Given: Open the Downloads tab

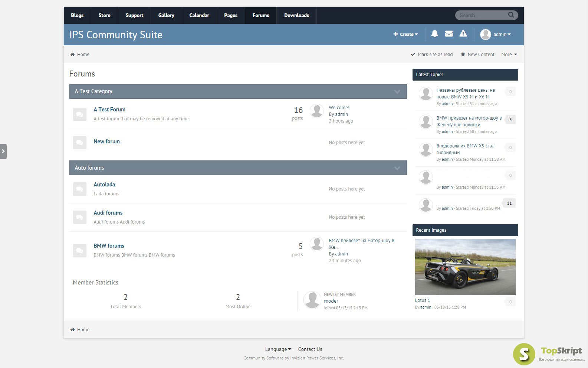Looking at the screenshot, I should coord(296,15).
